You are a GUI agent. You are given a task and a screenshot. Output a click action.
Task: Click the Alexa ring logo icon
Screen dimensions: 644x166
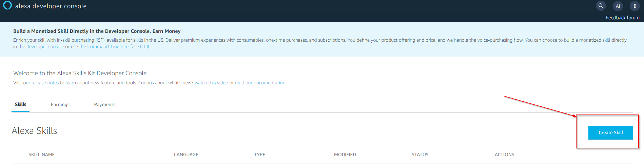7,5
